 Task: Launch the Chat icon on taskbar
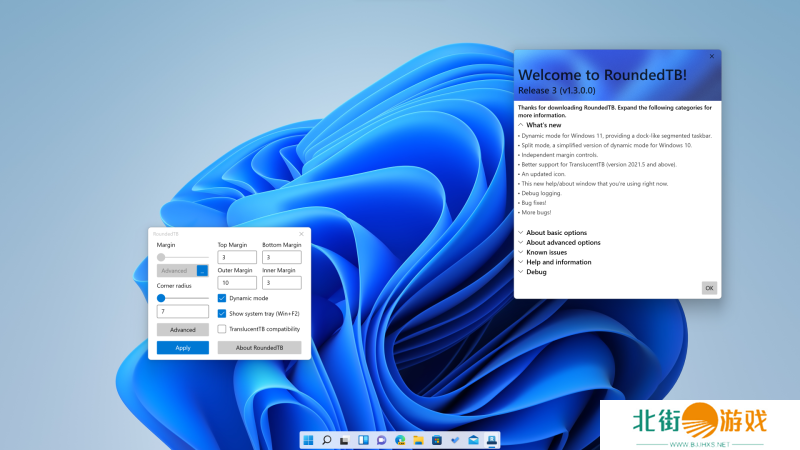click(x=381, y=440)
